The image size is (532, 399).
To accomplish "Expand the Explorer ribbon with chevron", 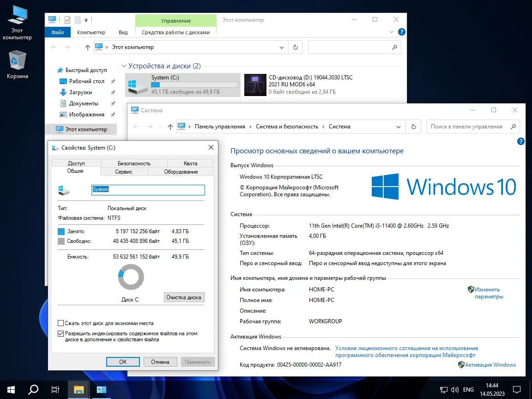I will pos(392,32).
